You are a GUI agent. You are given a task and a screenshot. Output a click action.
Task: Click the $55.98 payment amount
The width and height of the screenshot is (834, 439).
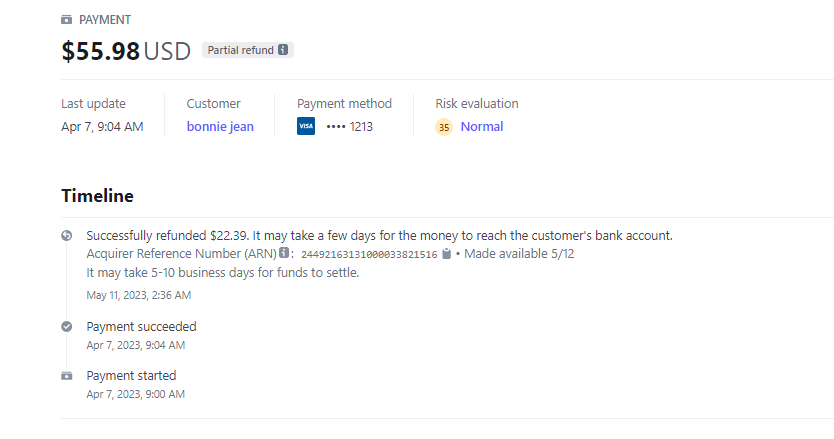click(101, 52)
